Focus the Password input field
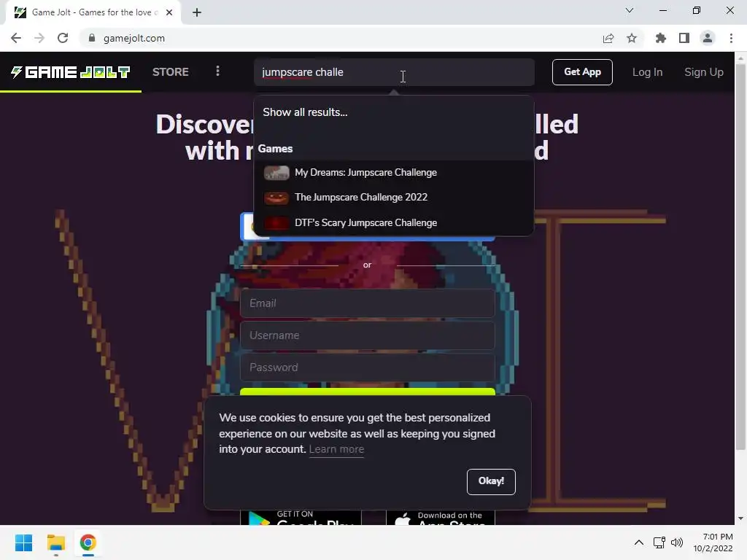747x560 pixels. coord(368,367)
